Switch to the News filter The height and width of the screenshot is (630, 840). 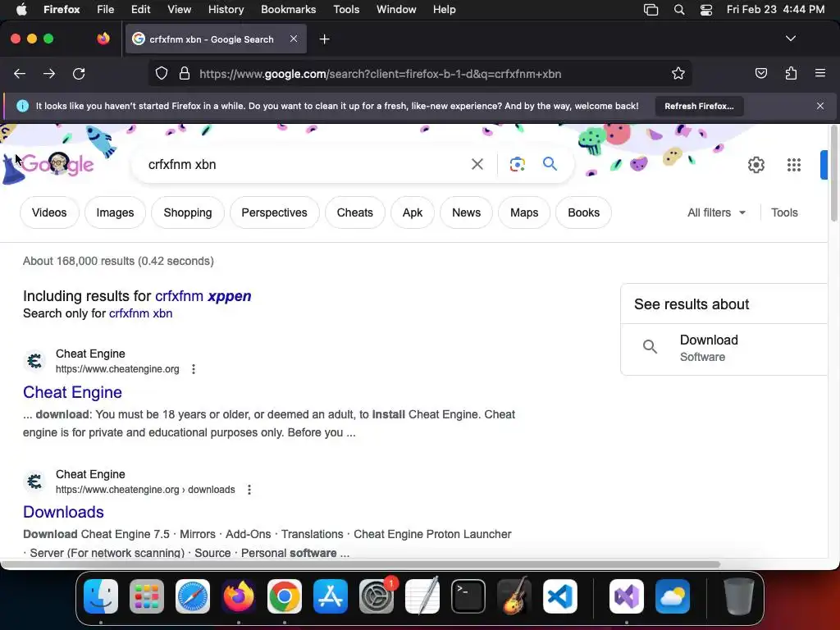tap(466, 212)
